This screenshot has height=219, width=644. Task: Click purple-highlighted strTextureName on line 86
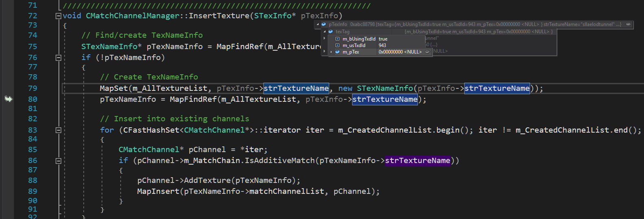tap(417, 161)
